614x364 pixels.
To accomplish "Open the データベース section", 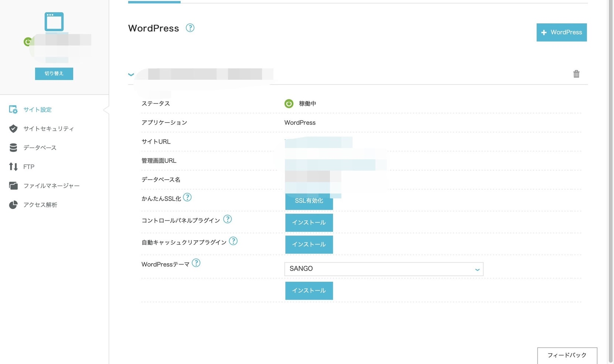I will 40,148.
